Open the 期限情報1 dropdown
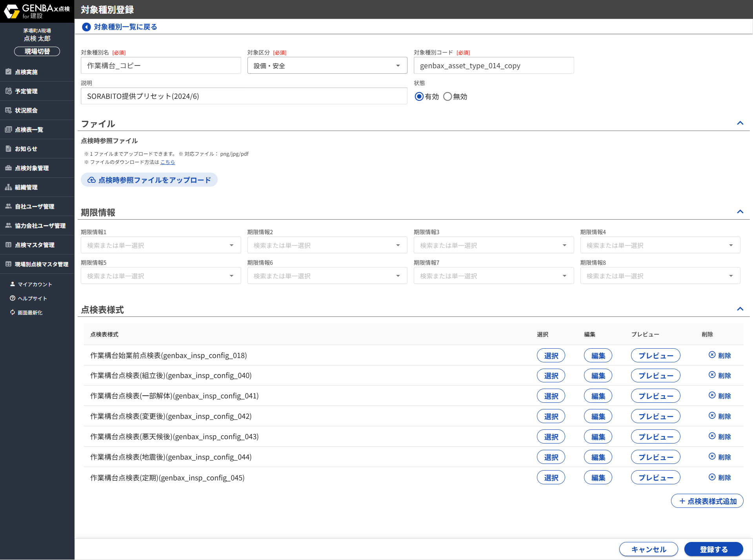Image resolution: width=753 pixels, height=560 pixels. (161, 245)
